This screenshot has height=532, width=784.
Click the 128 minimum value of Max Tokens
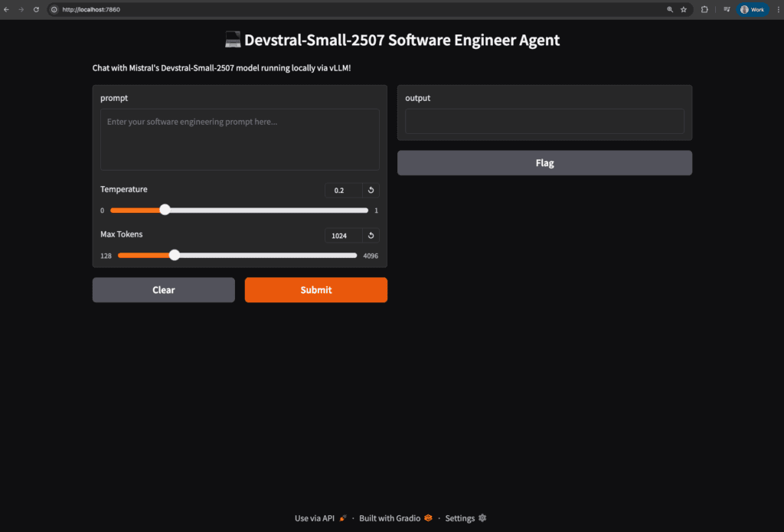[x=106, y=256]
